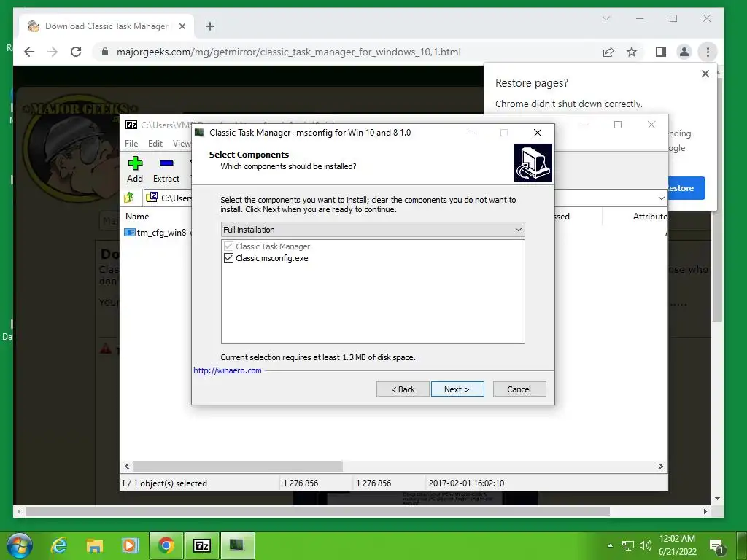Dismiss the Restore pages popup
747x560 pixels.
click(x=705, y=74)
